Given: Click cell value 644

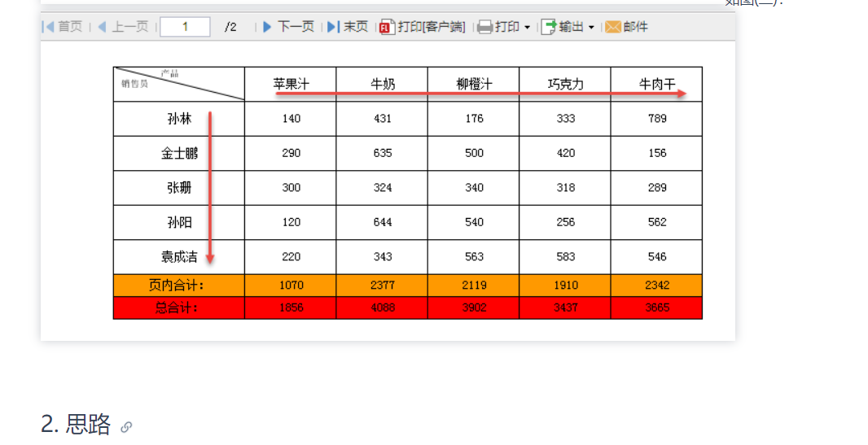Looking at the screenshot, I should [x=383, y=222].
